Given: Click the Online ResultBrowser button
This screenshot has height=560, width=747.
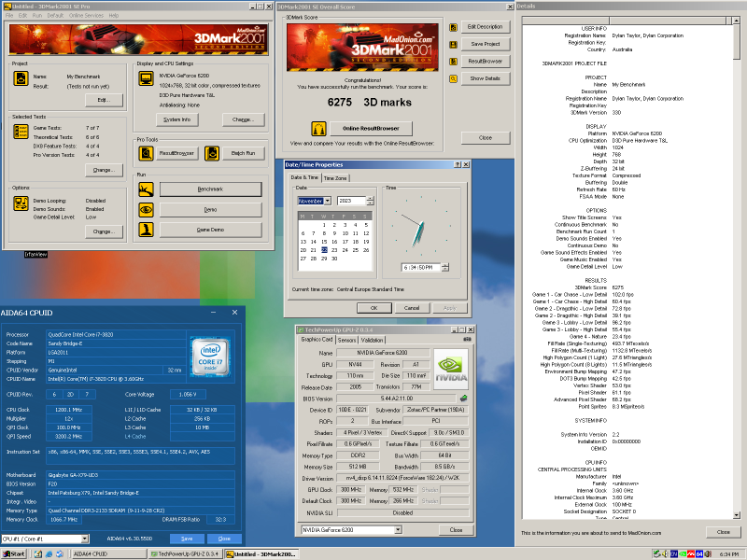Looking at the screenshot, I should [x=371, y=129].
